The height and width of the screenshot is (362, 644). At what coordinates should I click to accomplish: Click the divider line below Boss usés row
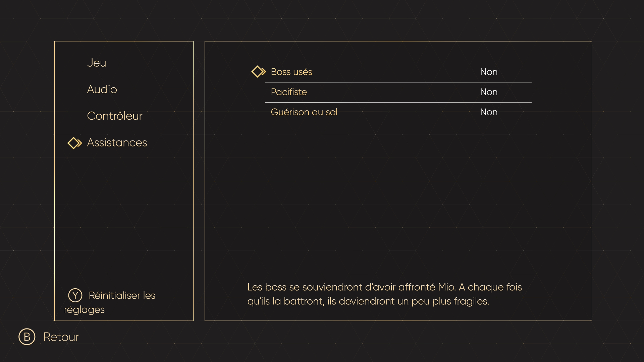pyautogui.click(x=398, y=82)
